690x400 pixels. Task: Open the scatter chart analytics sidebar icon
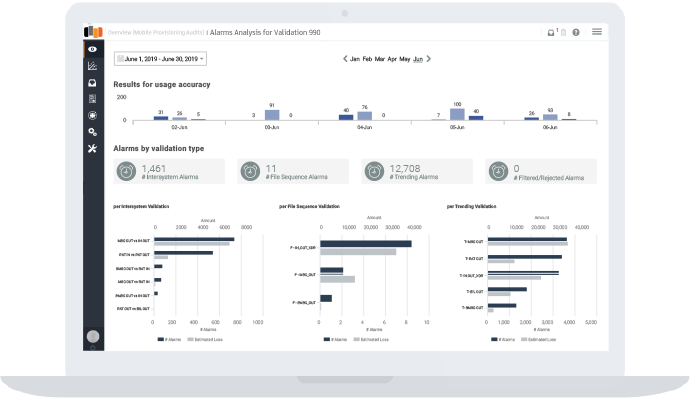pos(92,66)
